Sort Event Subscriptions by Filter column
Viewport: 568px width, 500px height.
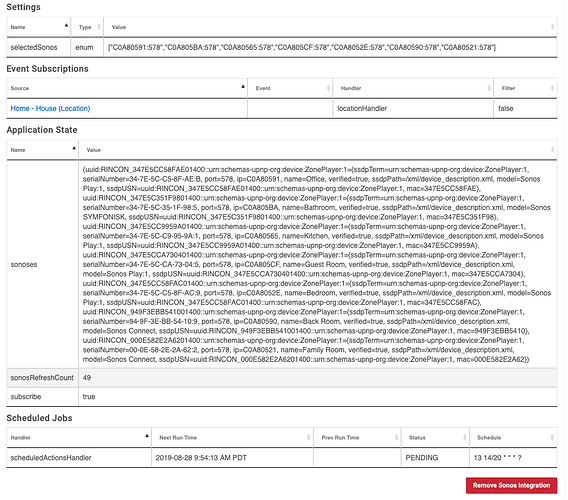pos(525,88)
